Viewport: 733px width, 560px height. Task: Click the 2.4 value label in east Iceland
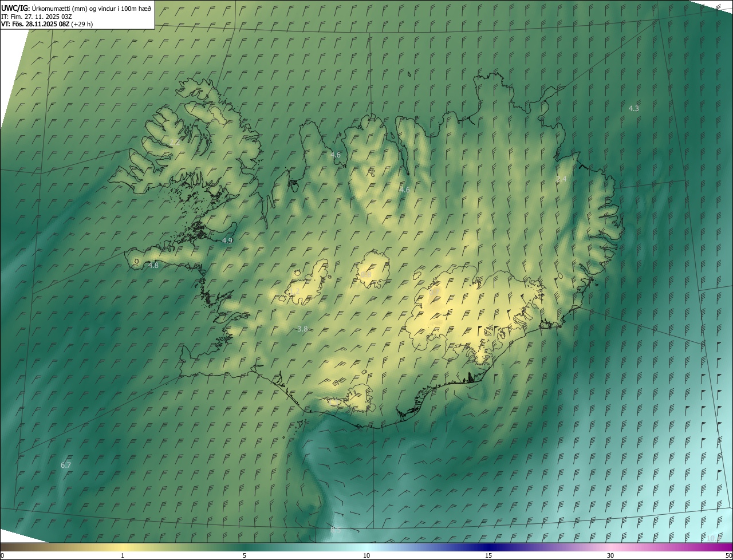561,179
